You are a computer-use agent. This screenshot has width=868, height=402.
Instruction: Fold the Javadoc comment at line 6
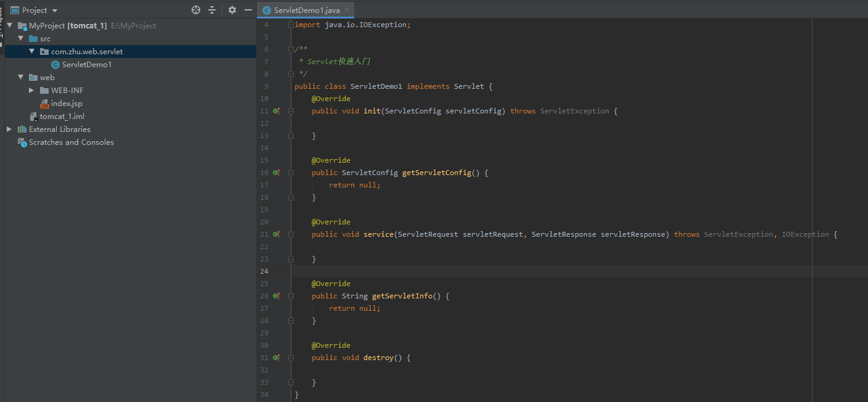coord(291,49)
